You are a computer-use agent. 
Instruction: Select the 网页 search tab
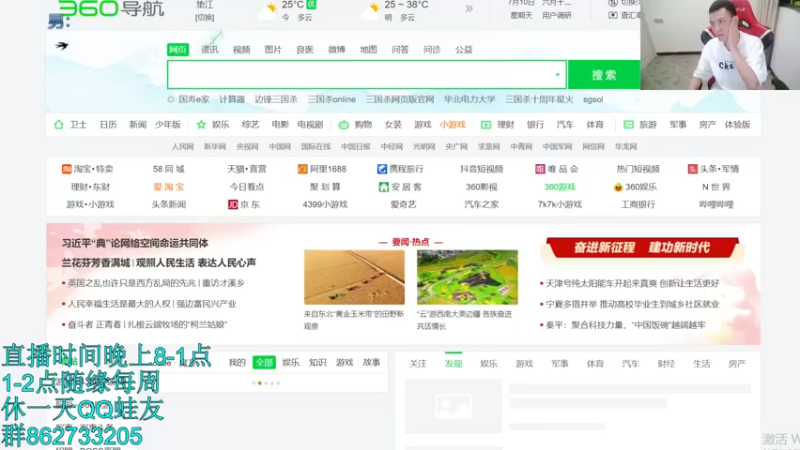pos(178,49)
